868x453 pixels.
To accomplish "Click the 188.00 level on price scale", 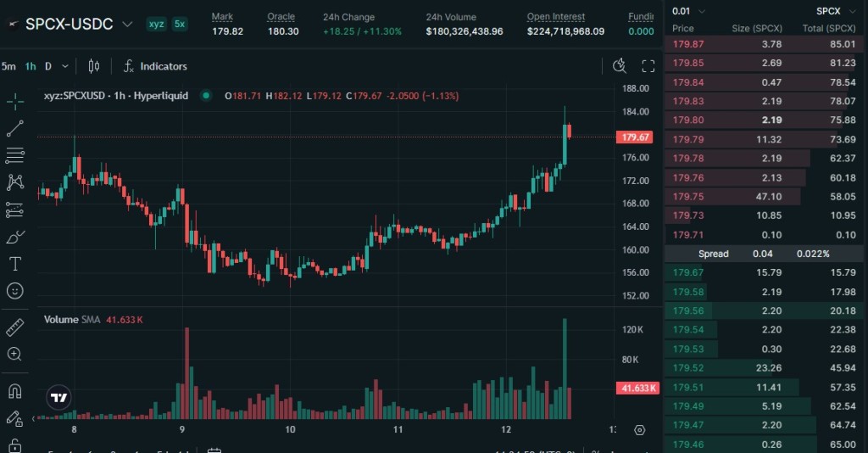I will point(636,88).
